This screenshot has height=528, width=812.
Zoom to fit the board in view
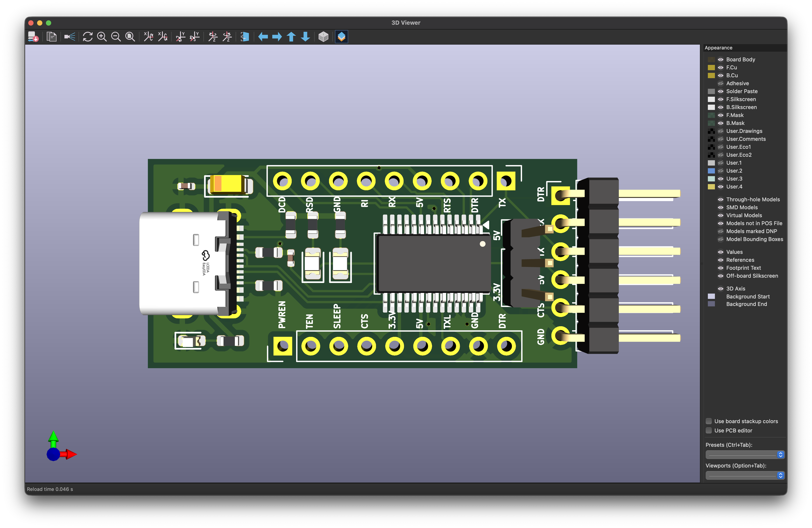(x=130, y=36)
